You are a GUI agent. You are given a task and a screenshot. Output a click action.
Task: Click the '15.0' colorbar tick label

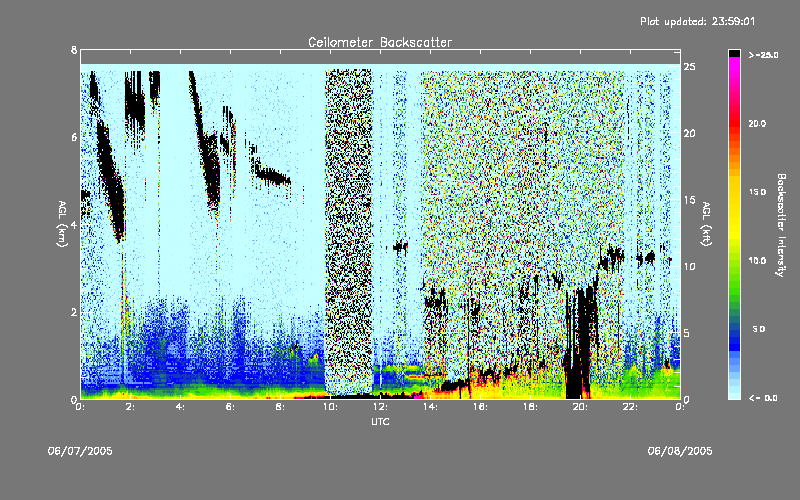point(757,192)
